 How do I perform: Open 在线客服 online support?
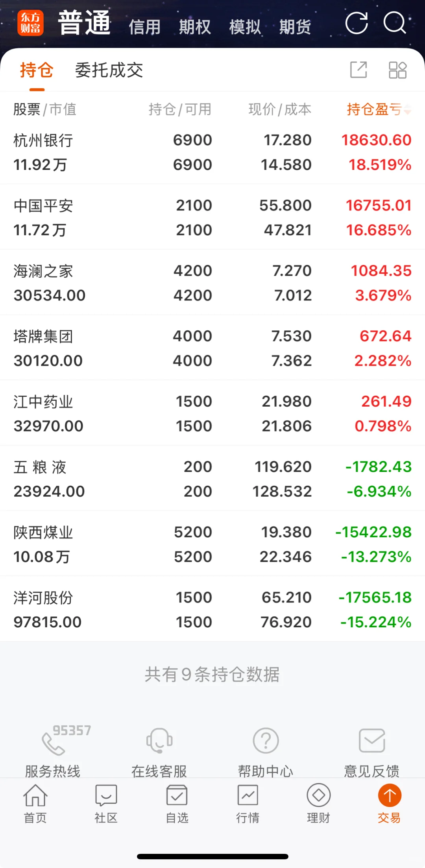point(159,750)
